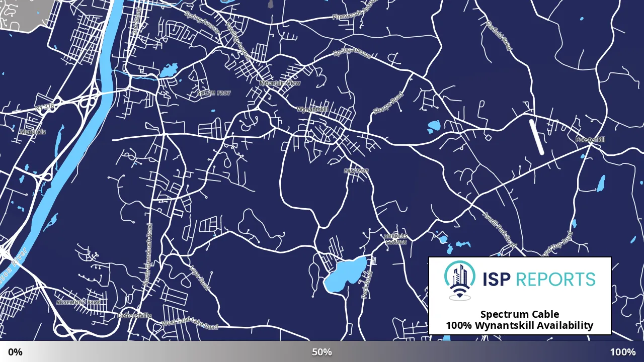Click the ISP Reports building logo icon
644x362 pixels.
pos(460,280)
